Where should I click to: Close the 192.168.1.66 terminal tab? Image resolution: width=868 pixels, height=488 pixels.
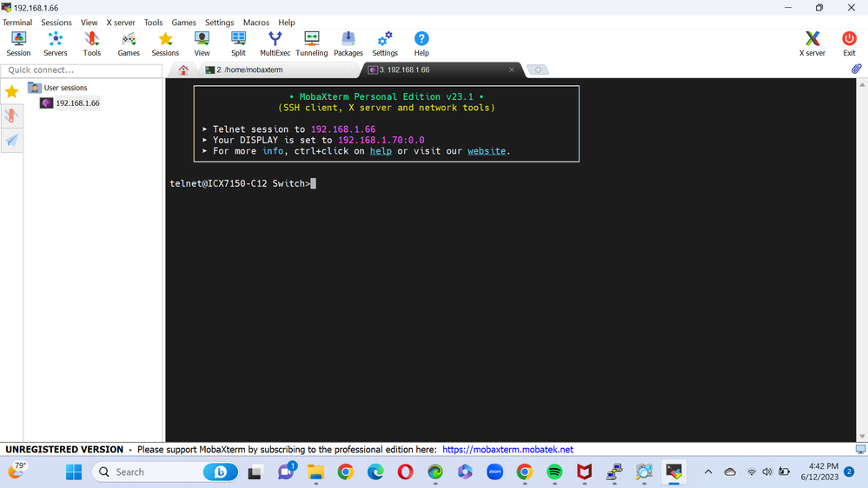tap(512, 69)
